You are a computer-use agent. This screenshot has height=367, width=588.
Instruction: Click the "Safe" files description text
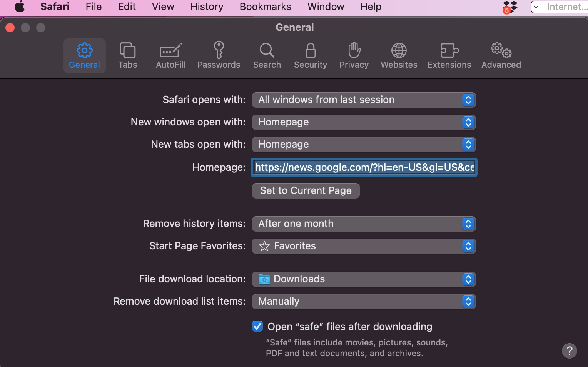tap(357, 348)
